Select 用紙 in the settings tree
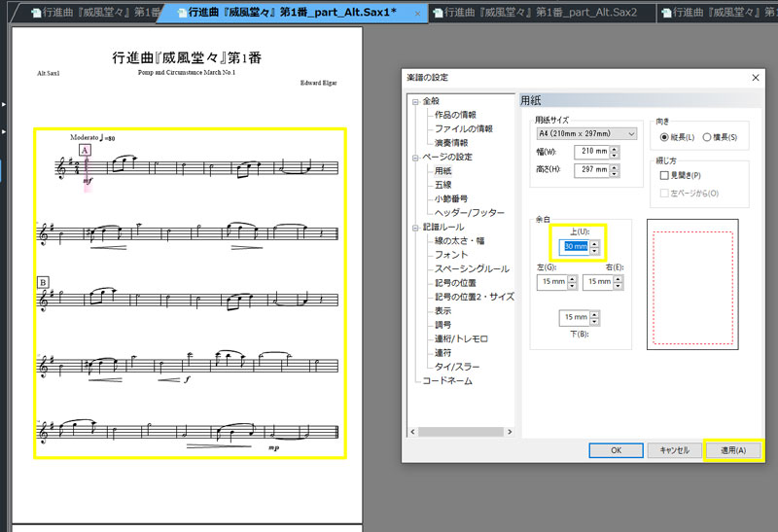This screenshot has height=532, width=778. 442,171
